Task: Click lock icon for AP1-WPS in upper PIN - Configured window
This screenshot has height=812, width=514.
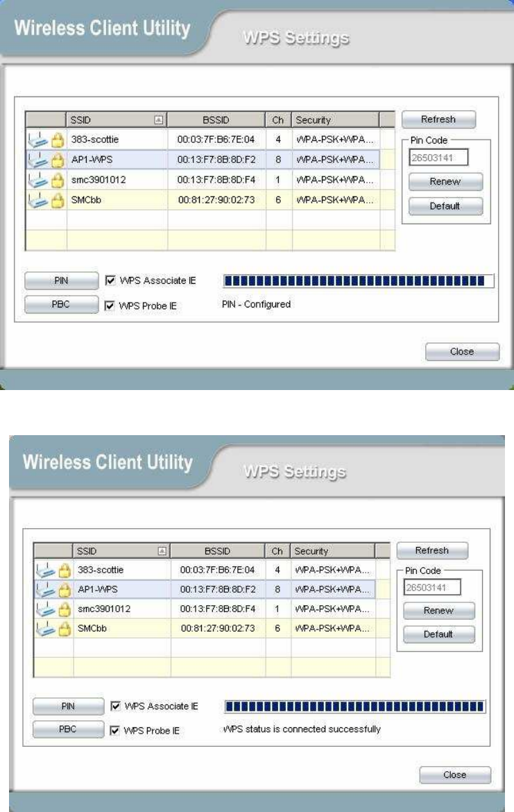Action: coord(58,160)
